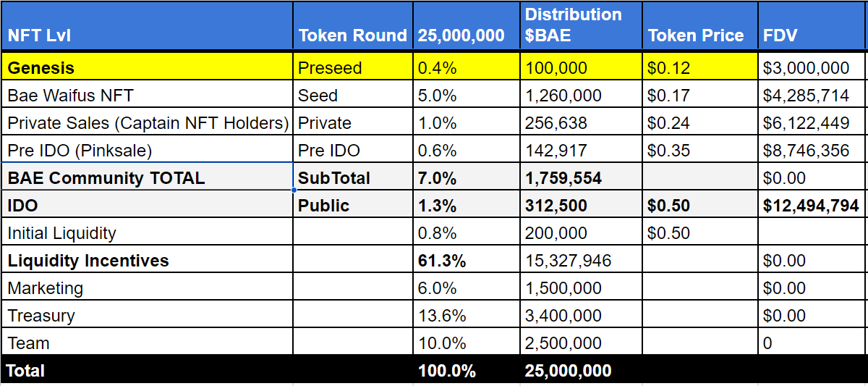This screenshot has width=868, height=386.
Task: Select the Marketing row label
Action: 147,288
